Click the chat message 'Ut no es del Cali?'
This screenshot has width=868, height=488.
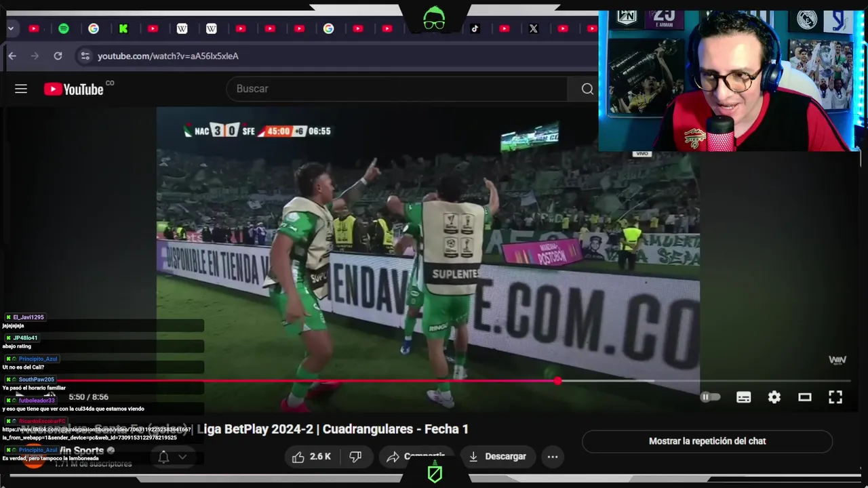pyautogui.click(x=23, y=367)
